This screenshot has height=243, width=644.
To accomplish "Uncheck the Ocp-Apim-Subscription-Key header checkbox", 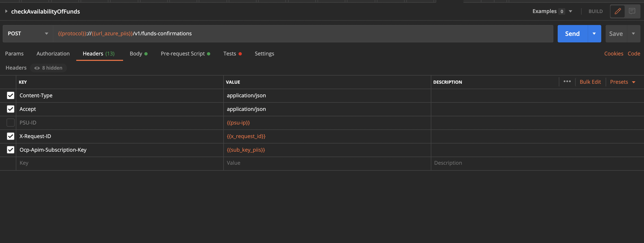I will [x=11, y=150].
